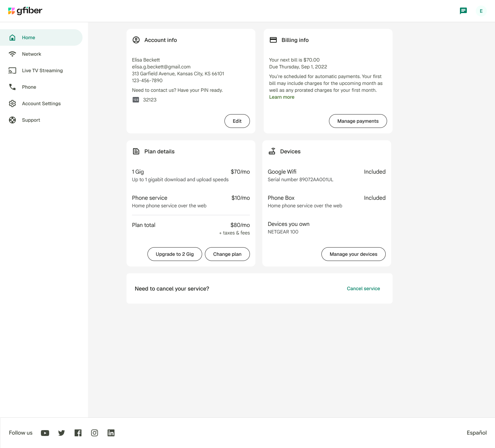Open the Facebook social link
Image resolution: width=495 pixels, height=448 pixels.
click(78, 433)
